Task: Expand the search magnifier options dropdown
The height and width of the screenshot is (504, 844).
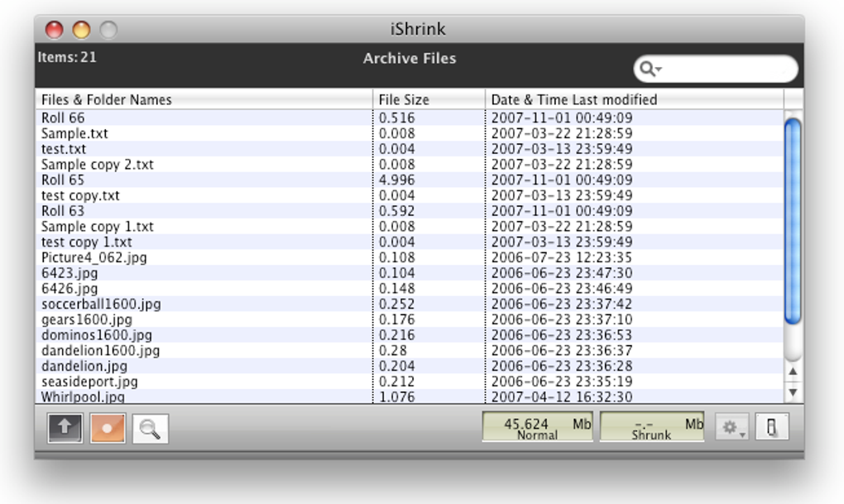Action: [x=650, y=69]
